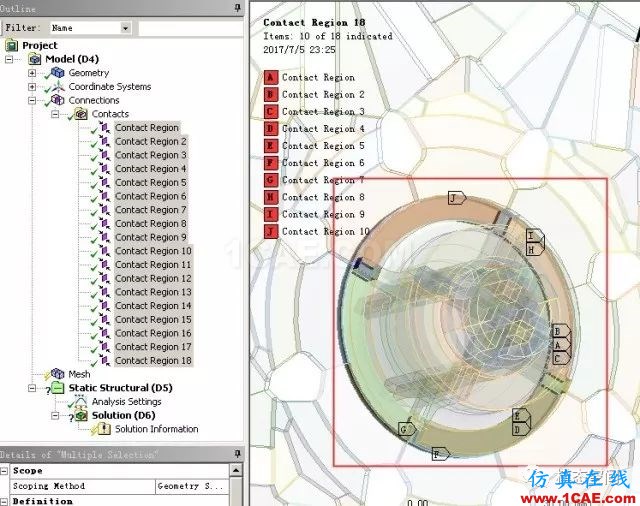Screen dimensions: 640x506
Task: Select Contact Region 14 in the tree
Action: pyautogui.click(x=153, y=306)
